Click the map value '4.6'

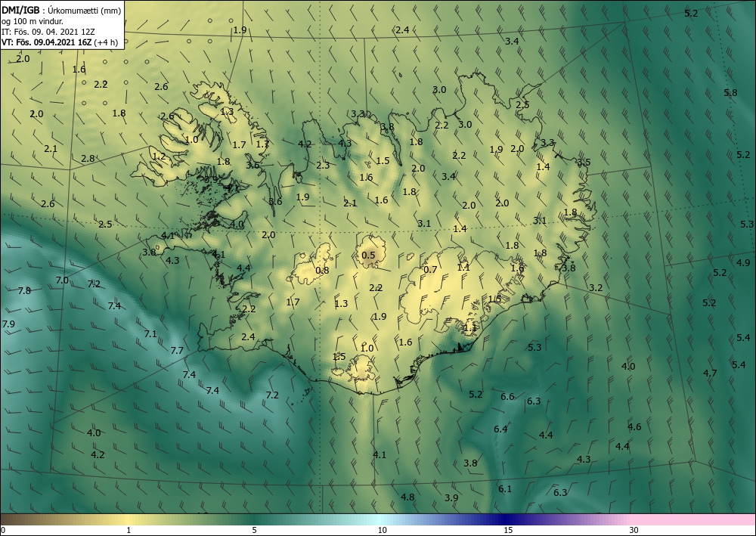[634, 426]
